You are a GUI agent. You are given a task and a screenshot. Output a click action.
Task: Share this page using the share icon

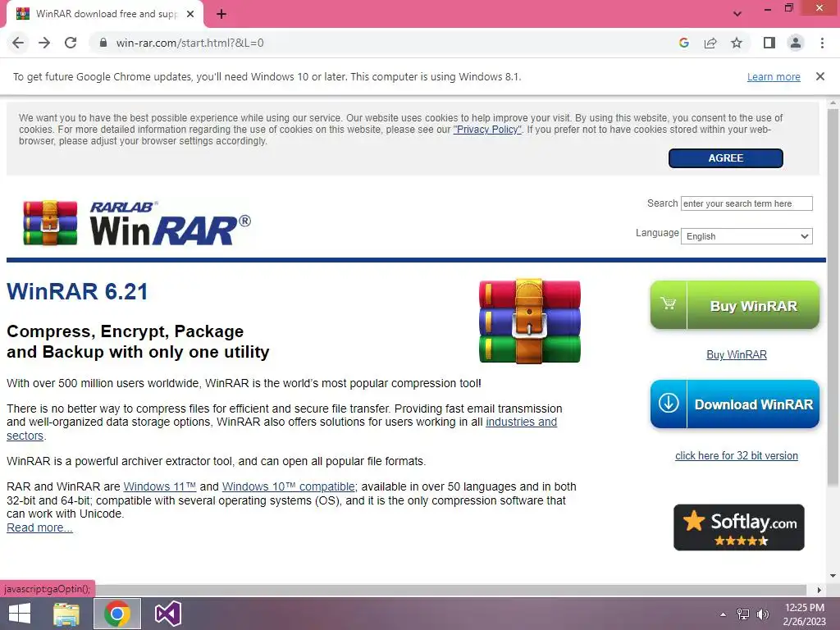tap(710, 43)
